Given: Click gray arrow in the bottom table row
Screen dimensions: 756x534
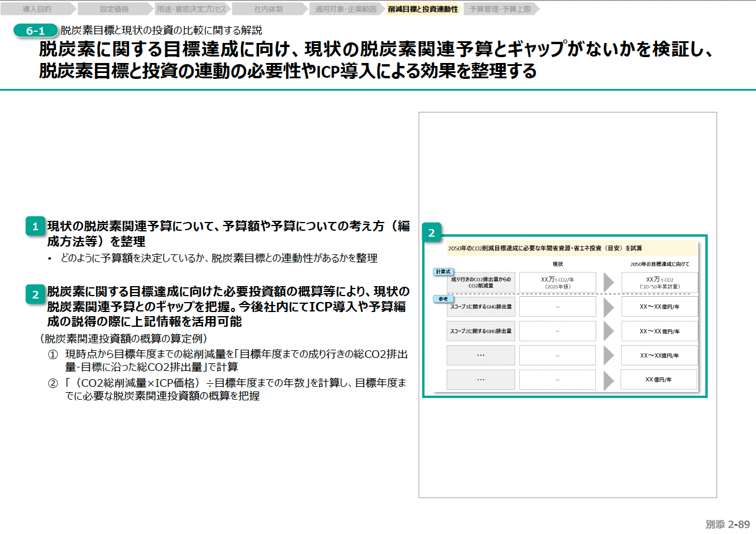Looking at the screenshot, I should pos(609,380).
